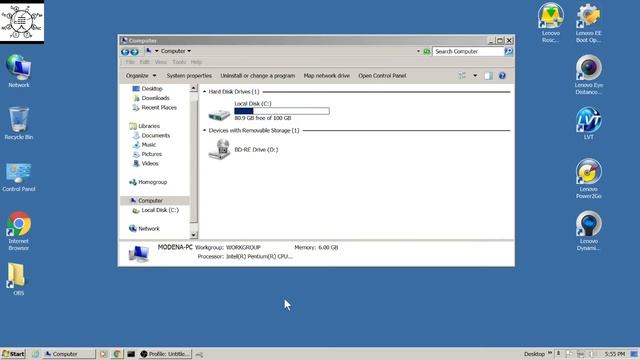Open the OBS folder shortcut
Screen dimensions: 640x360
(17, 279)
